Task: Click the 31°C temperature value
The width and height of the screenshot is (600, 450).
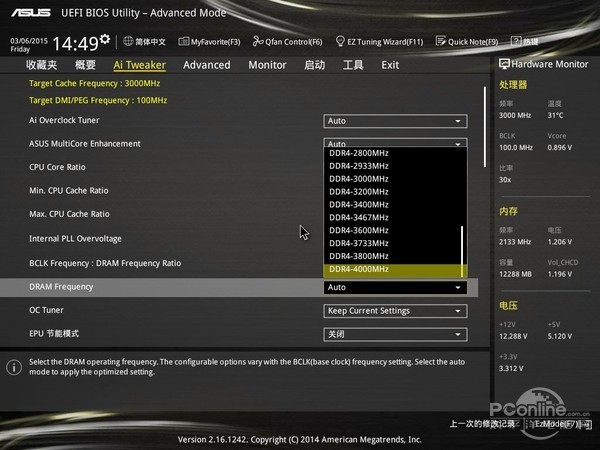Action: click(556, 116)
